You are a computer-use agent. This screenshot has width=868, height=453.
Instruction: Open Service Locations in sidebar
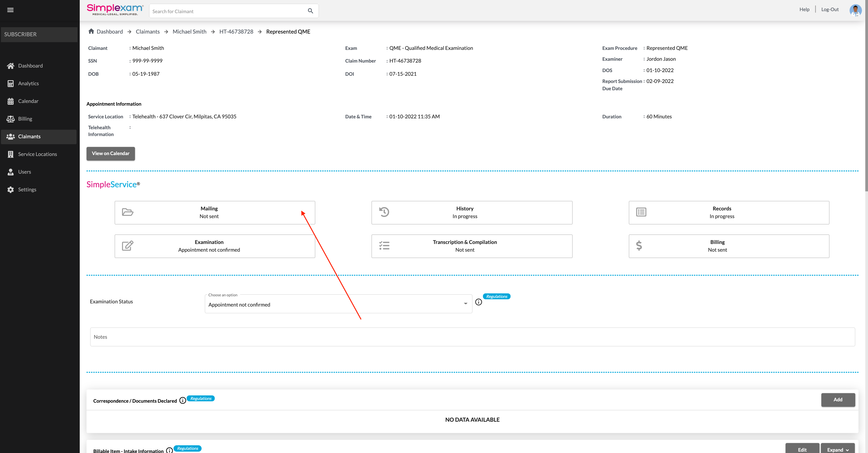point(37,154)
